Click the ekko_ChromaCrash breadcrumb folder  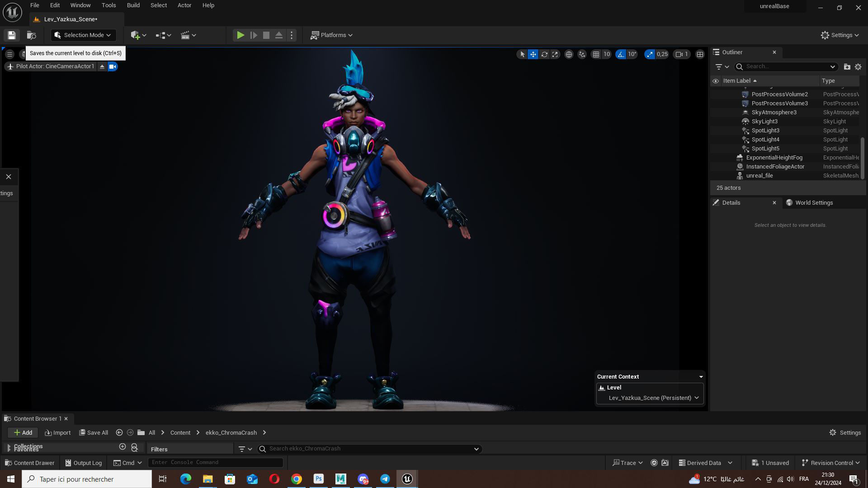tap(231, 433)
